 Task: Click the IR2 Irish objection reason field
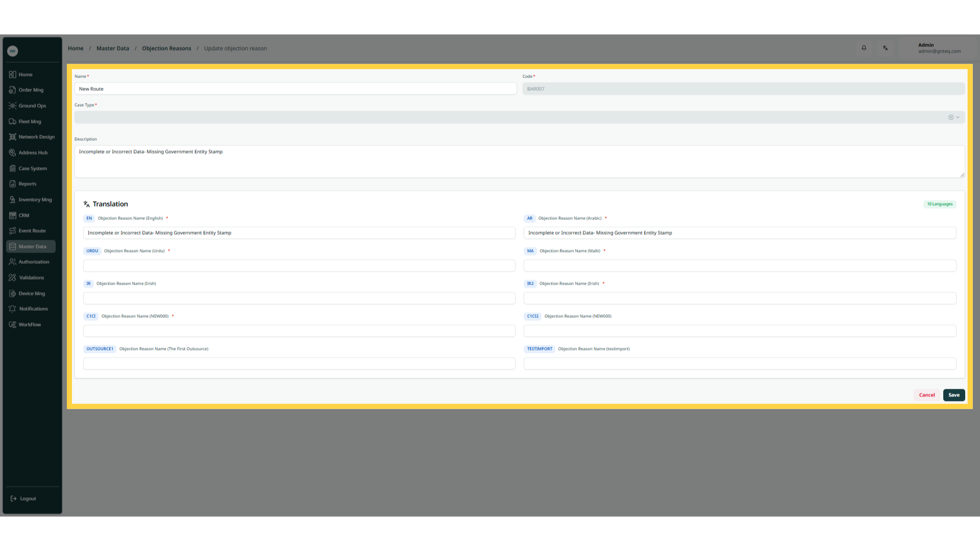(x=740, y=298)
